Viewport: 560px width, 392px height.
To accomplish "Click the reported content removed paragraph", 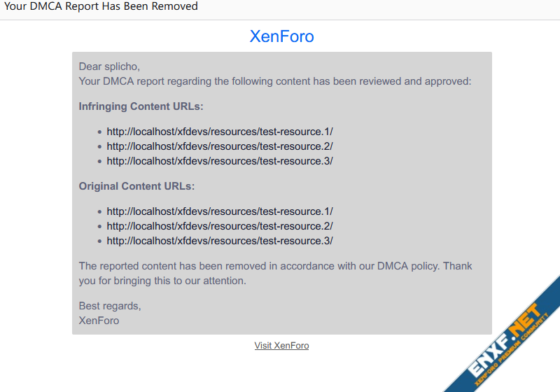I will point(275,273).
